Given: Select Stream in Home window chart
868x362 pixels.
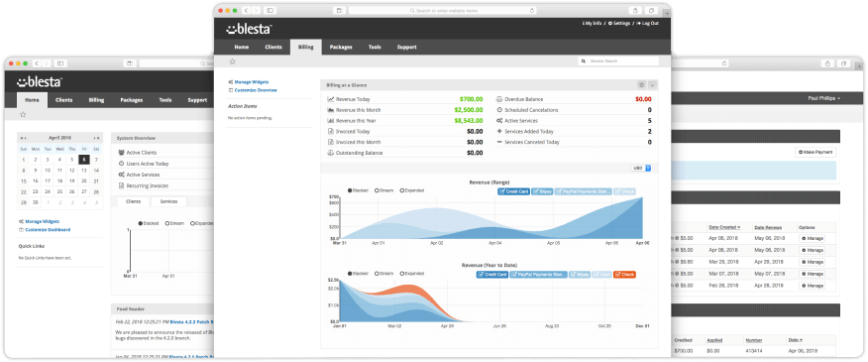Looking at the screenshot, I should click(173, 223).
